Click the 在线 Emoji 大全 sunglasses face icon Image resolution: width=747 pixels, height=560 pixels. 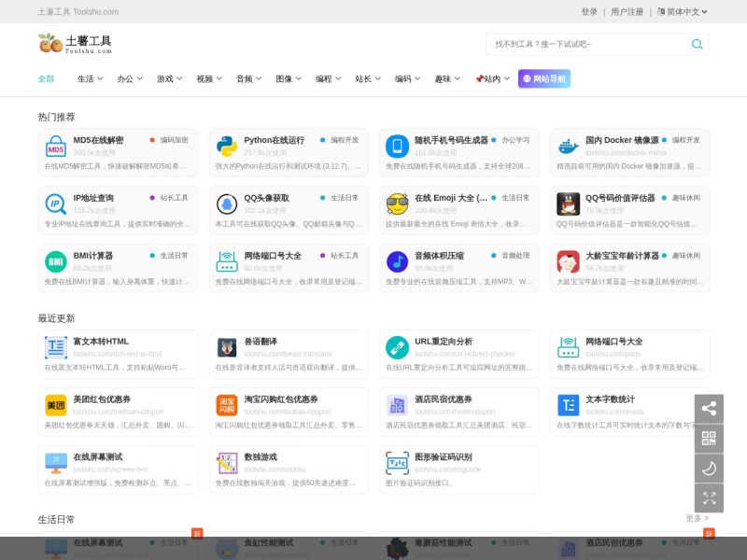(x=398, y=203)
